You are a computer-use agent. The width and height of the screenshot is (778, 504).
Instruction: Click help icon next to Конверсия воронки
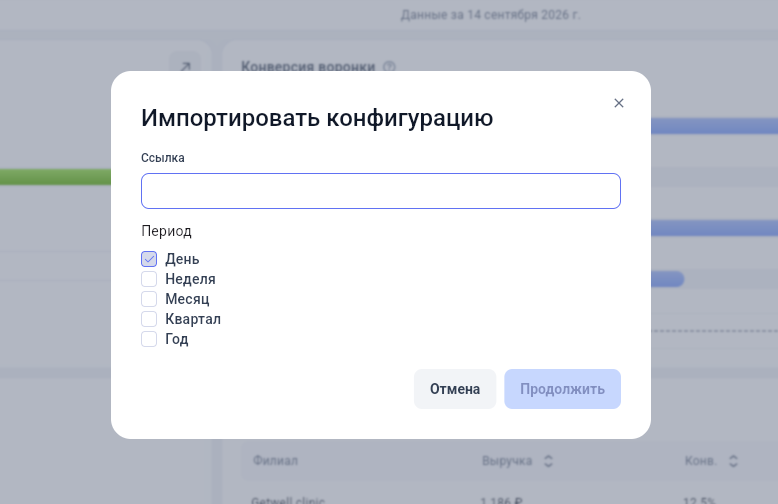[389, 66]
